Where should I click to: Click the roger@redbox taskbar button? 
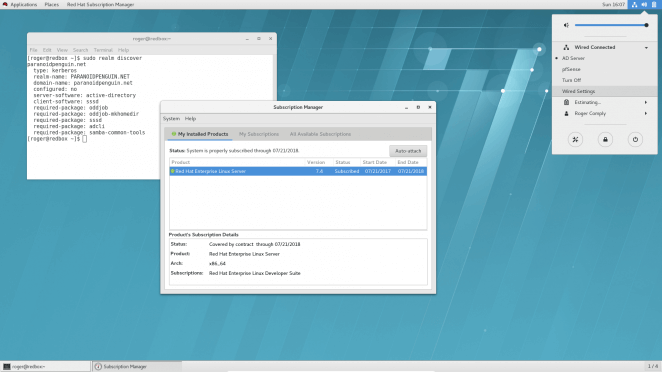(x=46, y=367)
